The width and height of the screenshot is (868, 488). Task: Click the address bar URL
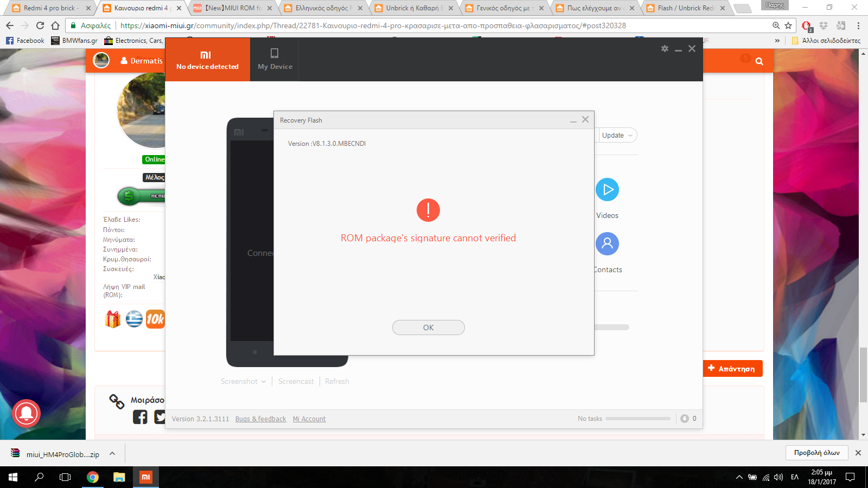click(x=373, y=25)
